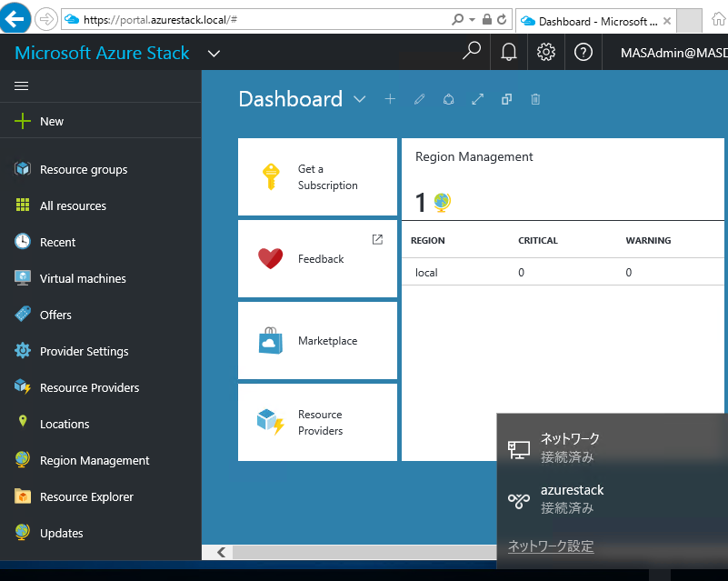Open Provider Settings in the sidebar
Image resolution: width=728 pixels, height=581 pixels.
pyautogui.click(x=101, y=352)
